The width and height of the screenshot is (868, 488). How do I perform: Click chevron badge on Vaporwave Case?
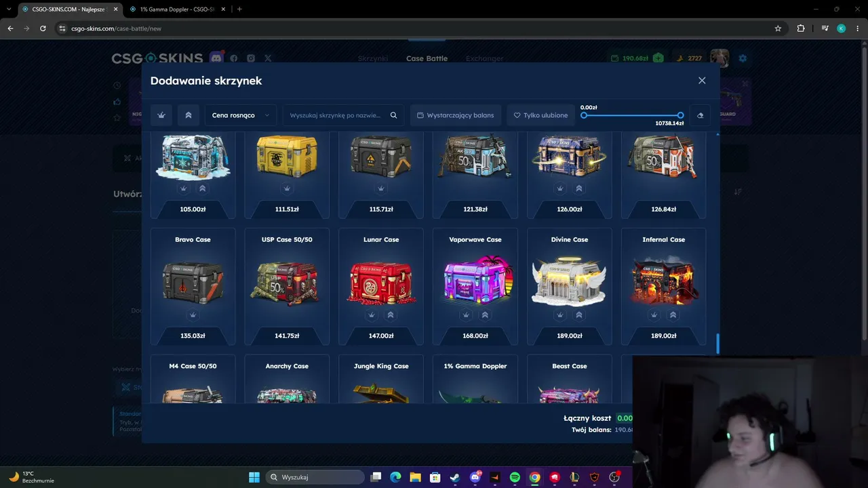click(485, 315)
